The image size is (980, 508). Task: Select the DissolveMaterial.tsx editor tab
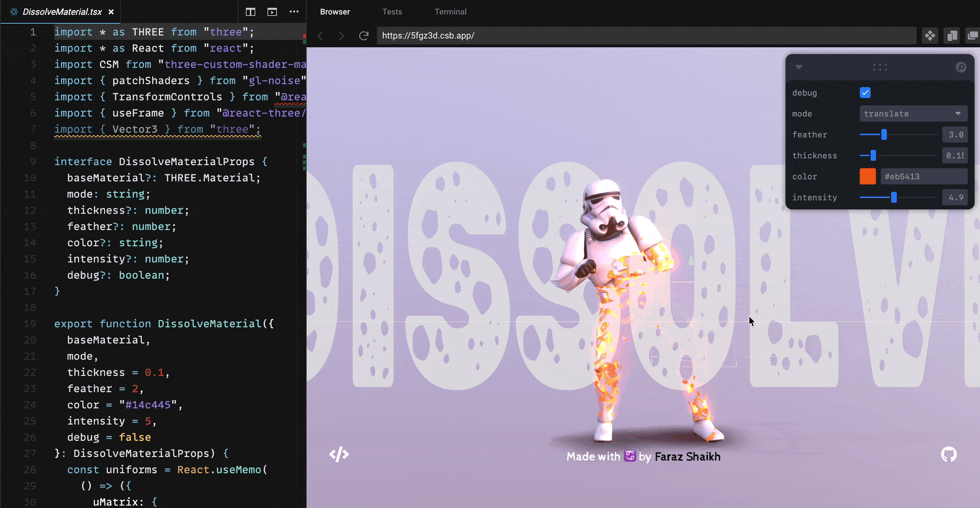click(60, 12)
